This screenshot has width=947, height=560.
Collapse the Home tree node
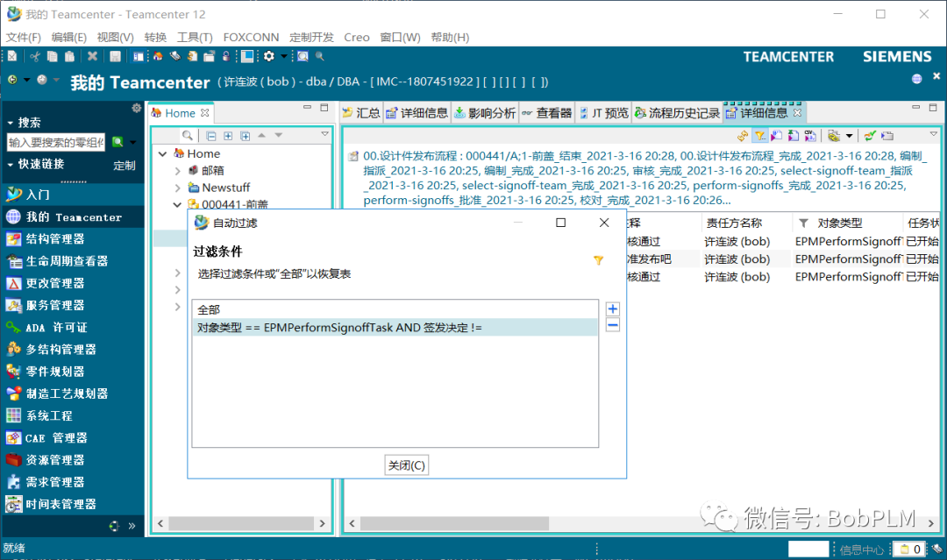(162, 154)
